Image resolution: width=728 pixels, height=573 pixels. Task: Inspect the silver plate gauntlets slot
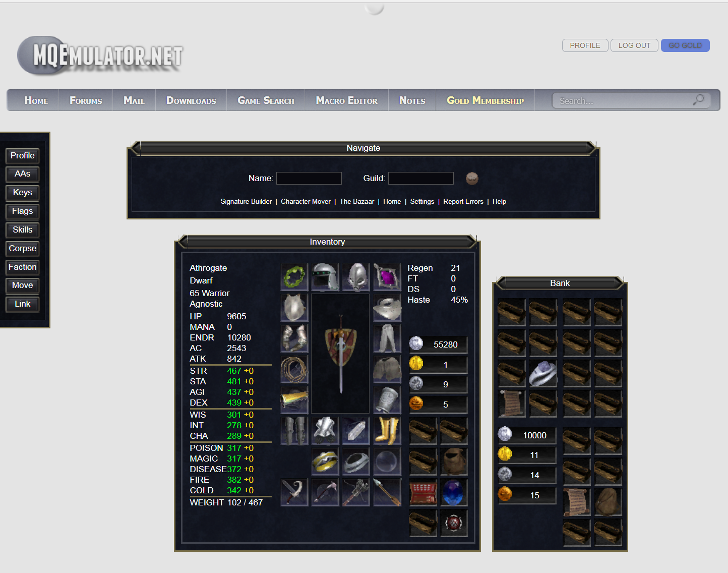tap(325, 431)
